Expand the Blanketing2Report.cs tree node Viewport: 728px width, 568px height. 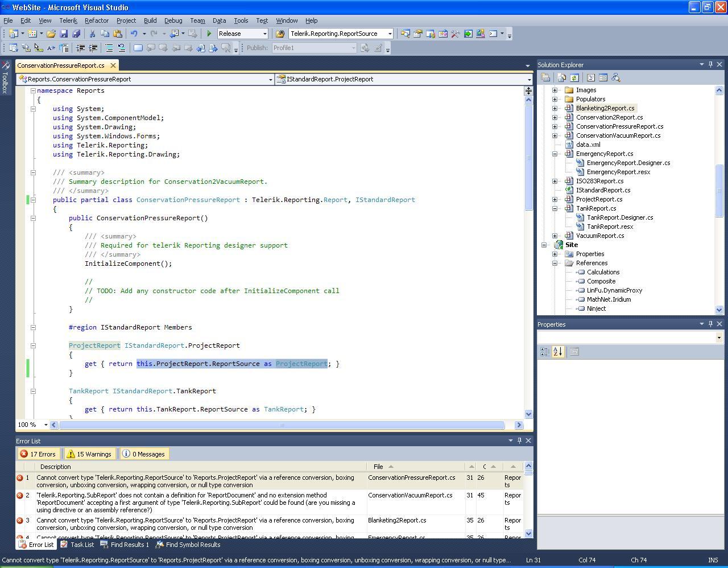(x=555, y=108)
